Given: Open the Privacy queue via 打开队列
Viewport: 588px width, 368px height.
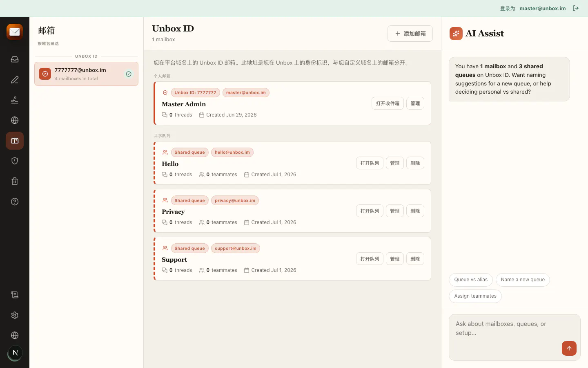Looking at the screenshot, I should tap(370, 211).
